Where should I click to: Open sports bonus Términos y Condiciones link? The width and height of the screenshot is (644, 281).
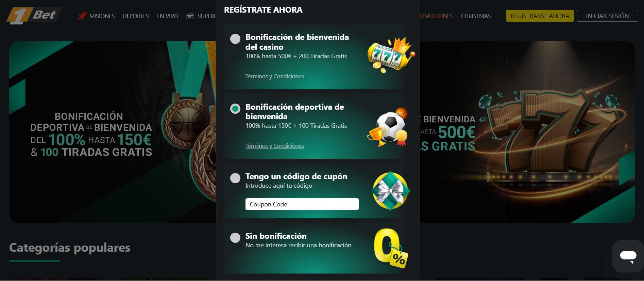point(275,146)
